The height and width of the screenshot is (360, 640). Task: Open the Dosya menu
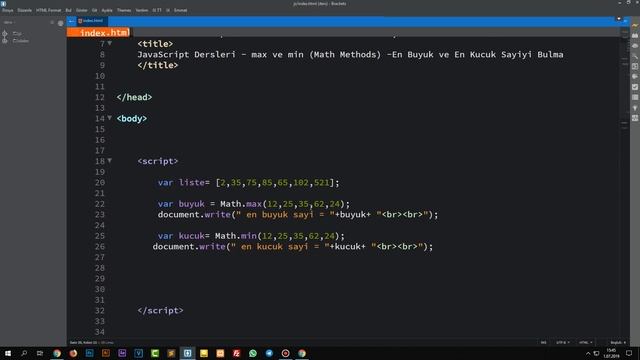(x=8, y=10)
